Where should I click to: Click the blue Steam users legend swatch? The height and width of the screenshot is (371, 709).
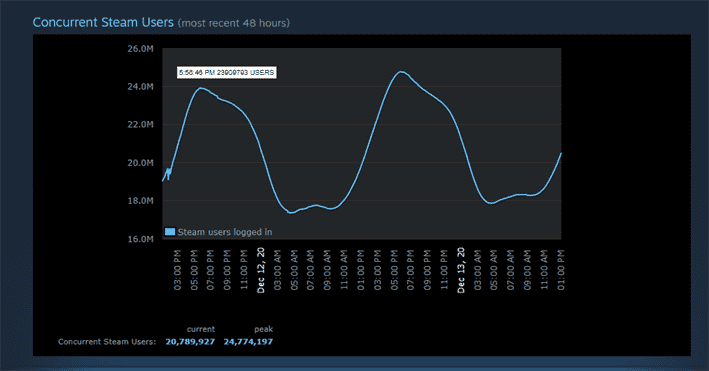[x=170, y=232]
